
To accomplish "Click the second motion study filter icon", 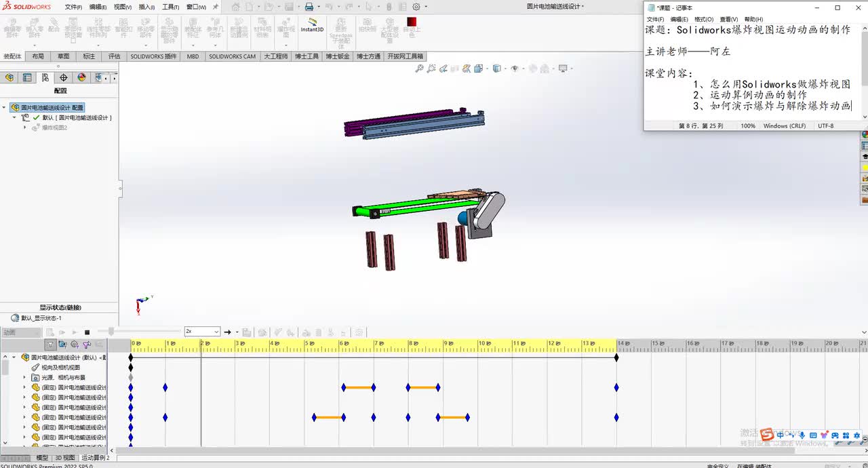I will 62,345.
